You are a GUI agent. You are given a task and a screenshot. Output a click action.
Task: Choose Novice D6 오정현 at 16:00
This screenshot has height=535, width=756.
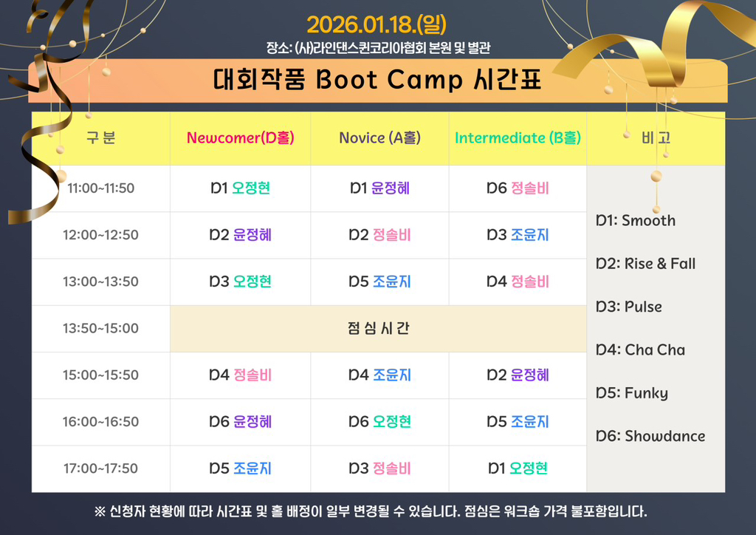[379, 422]
